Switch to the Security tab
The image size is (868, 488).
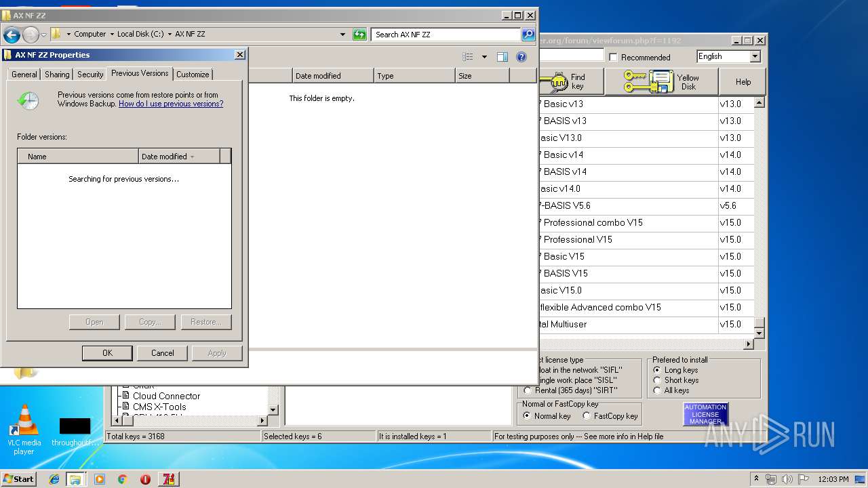tap(90, 75)
